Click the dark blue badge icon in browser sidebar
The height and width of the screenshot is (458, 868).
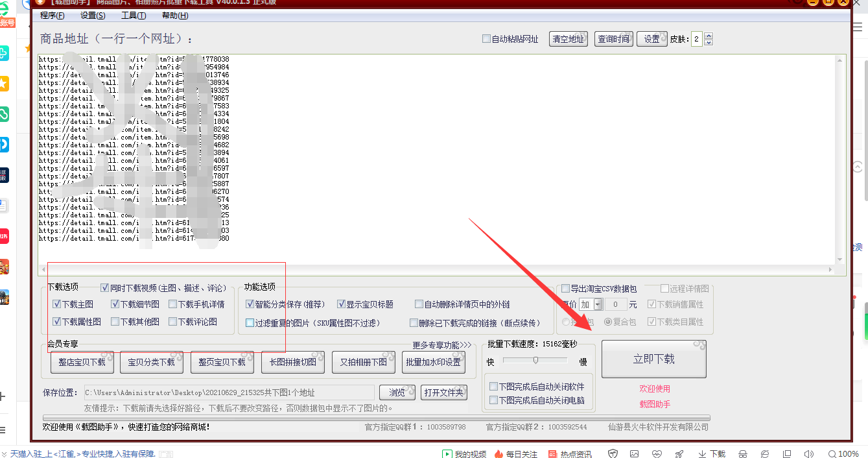coord(4,175)
